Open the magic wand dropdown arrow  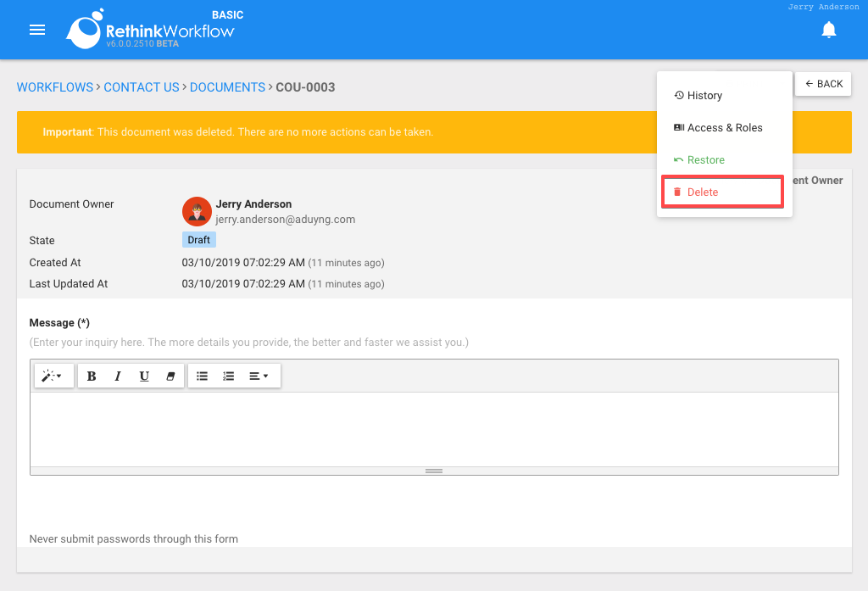(61, 376)
